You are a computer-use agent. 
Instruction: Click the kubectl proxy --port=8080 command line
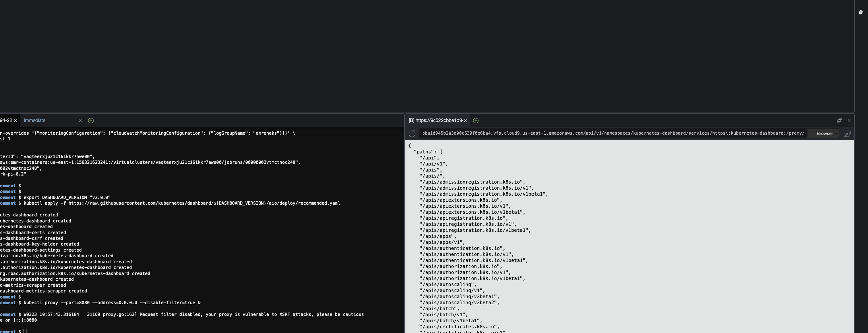112,303
